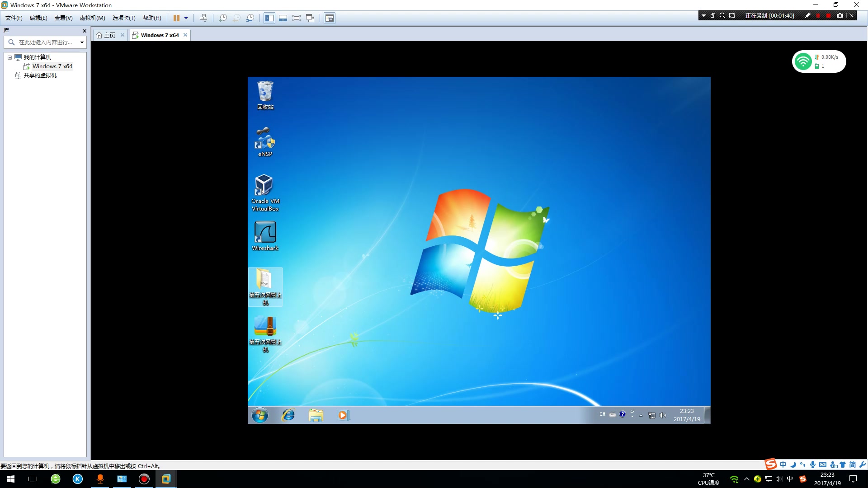868x488 pixels.
Task: Click the CH language indicator in guest
Action: (603, 414)
